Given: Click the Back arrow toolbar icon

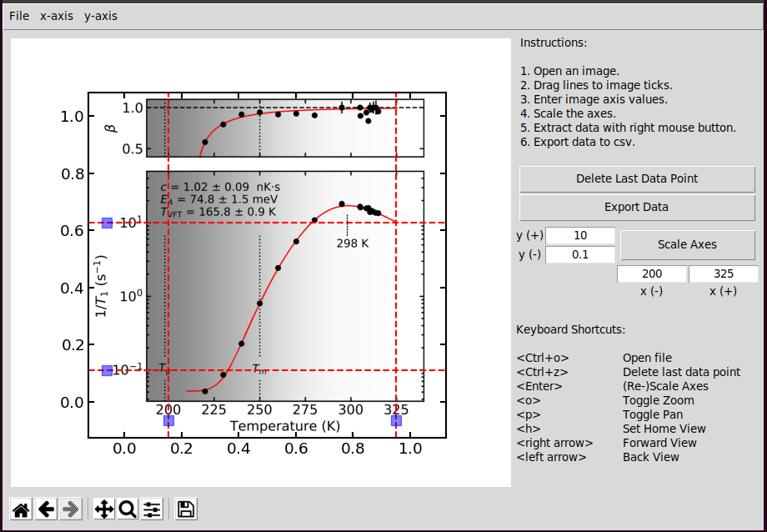Looking at the screenshot, I should pyautogui.click(x=47, y=509).
